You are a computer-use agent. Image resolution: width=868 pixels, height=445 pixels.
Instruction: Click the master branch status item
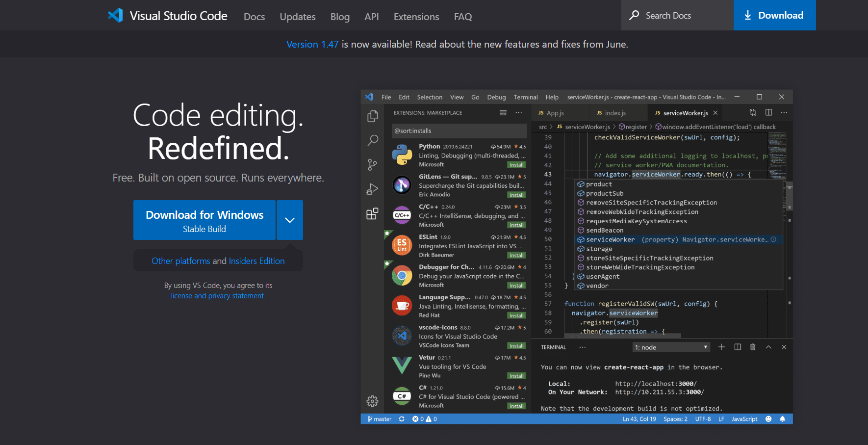pos(380,419)
